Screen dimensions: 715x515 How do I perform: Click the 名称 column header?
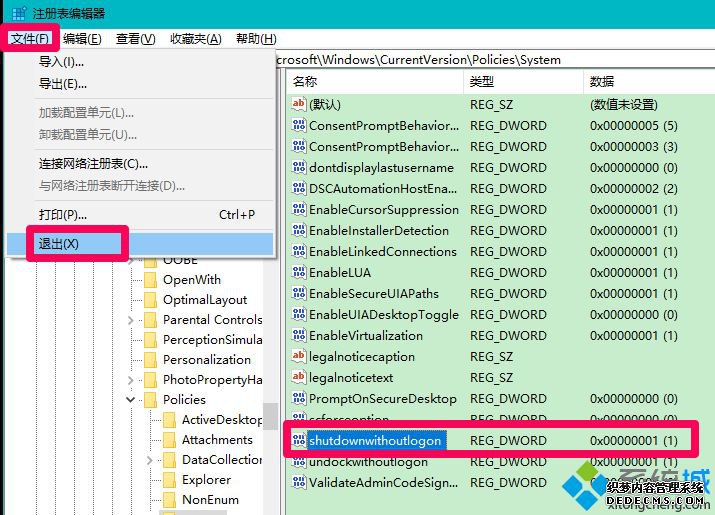pos(375,82)
